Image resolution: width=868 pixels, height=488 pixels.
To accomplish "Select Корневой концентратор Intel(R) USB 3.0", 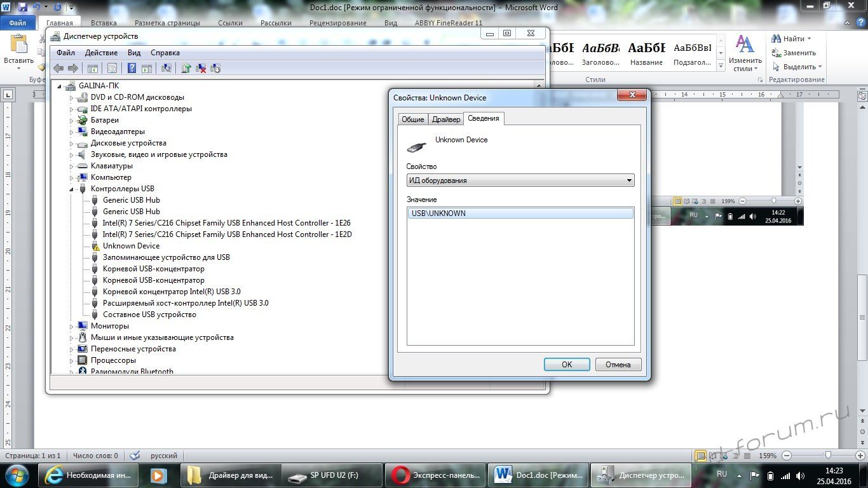I will pyautogui.click(x=172, y=292).
